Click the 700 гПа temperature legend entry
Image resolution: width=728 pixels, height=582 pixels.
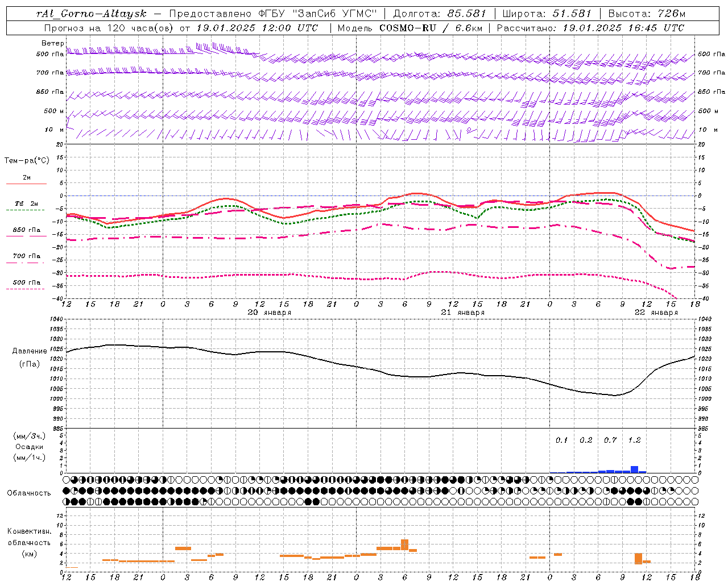pos(26,256)
